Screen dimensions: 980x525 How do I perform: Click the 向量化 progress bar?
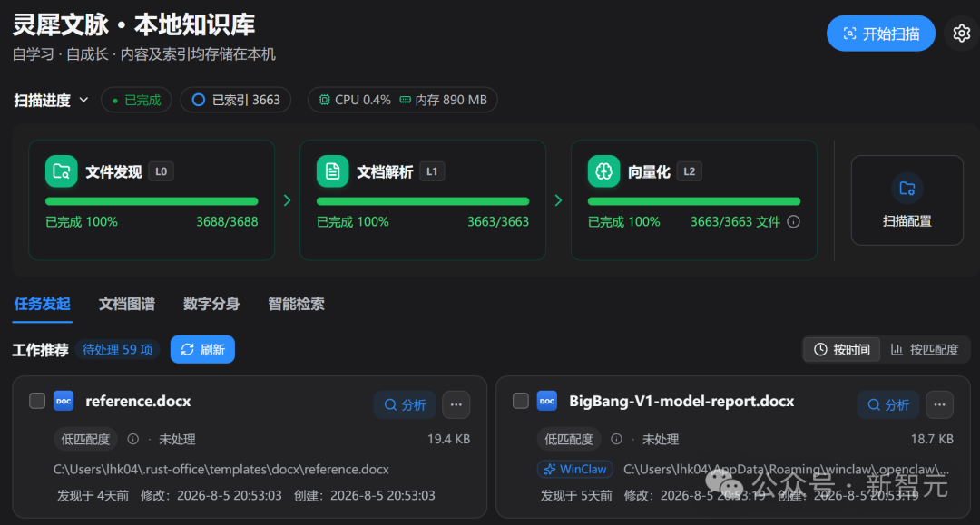pyautogui.click(x=694, y=201)
